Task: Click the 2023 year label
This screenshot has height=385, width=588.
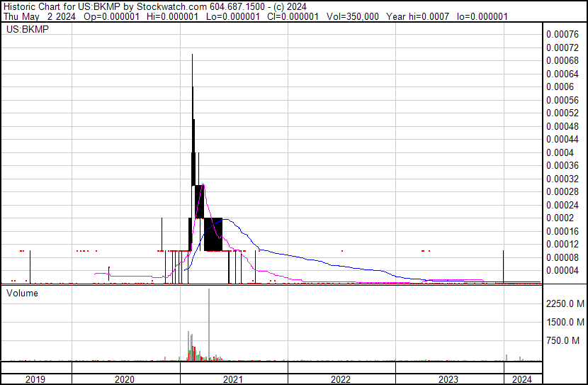Action: click(x=448, y=379)
